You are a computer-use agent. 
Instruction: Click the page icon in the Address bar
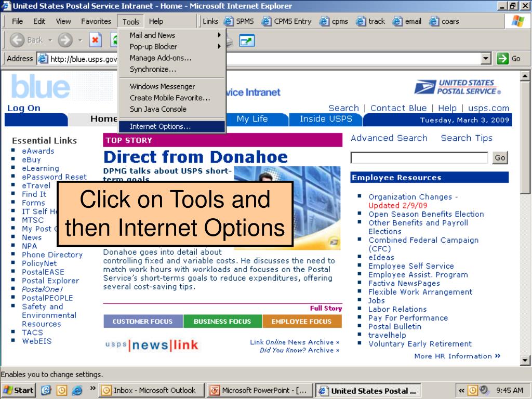(x=43, y=59)
